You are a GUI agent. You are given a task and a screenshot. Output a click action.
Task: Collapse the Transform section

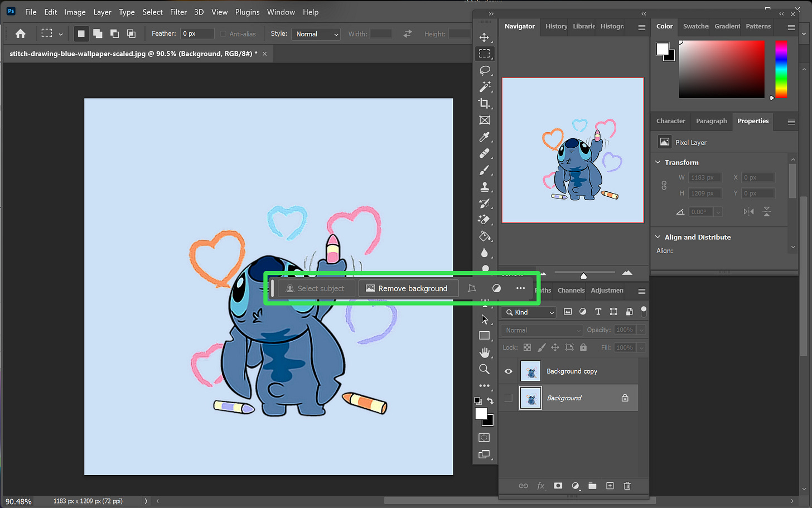[658, 162]
